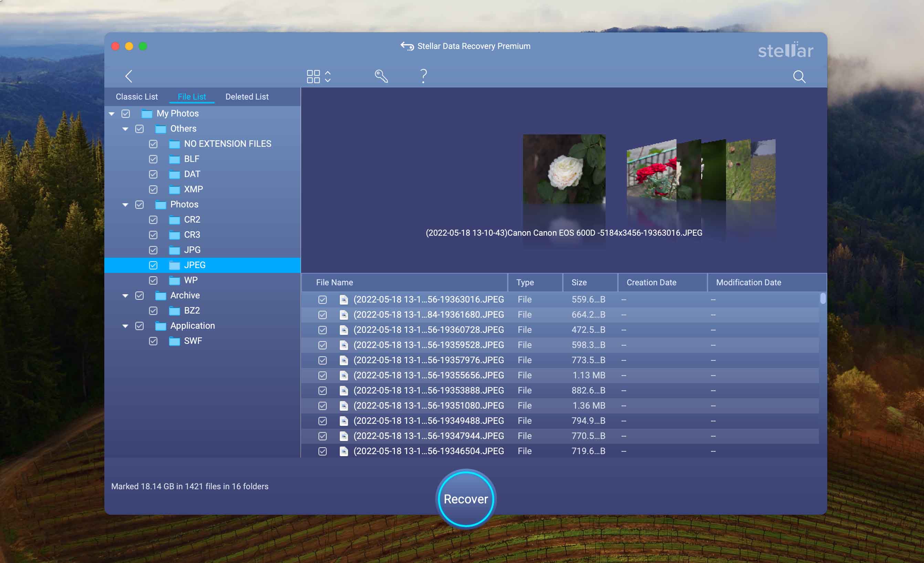Screen dimensions: 924x563
Task: Open help via question mark icon
Action: click(423, 76)
